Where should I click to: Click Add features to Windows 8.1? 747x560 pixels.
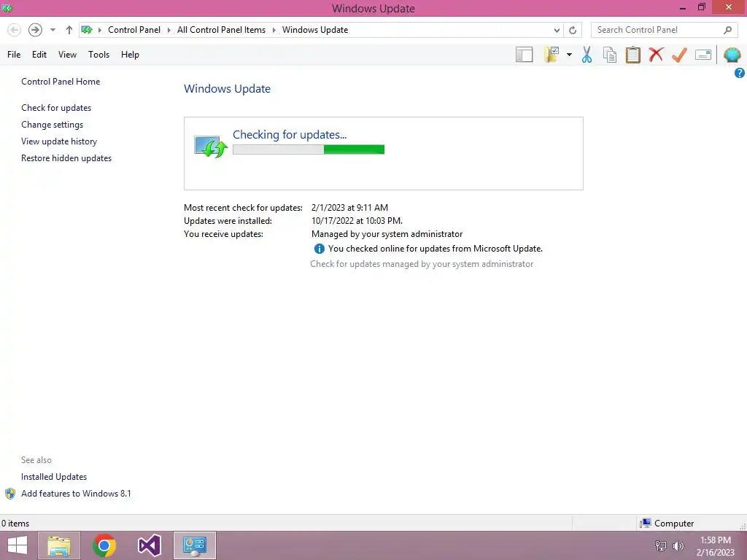[x=76, y=494]
